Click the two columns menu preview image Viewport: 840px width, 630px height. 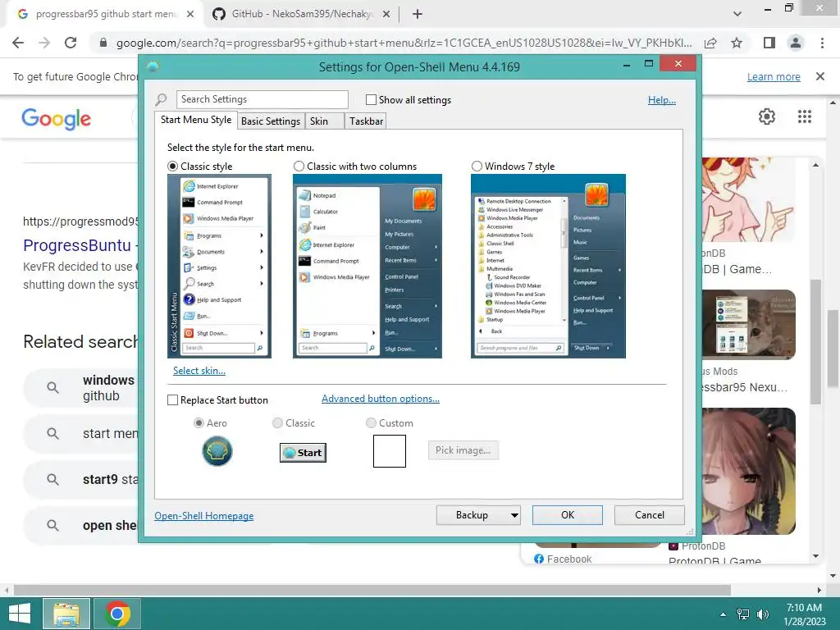coord(367,266)
